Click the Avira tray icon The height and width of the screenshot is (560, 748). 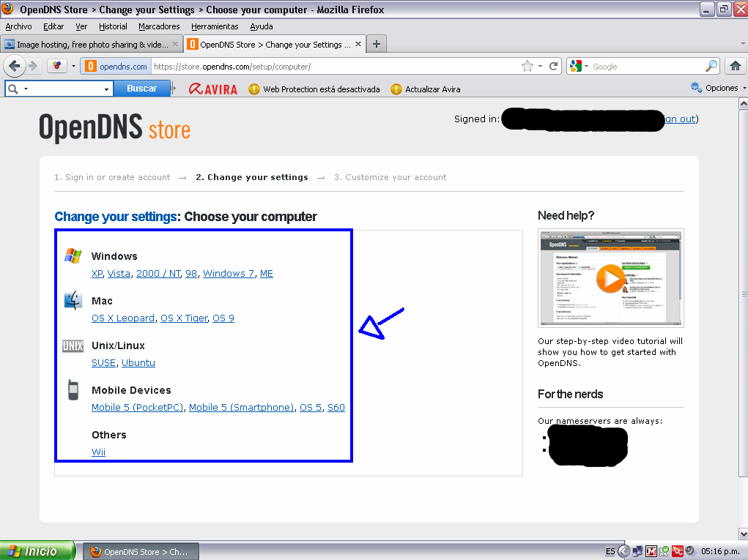[677, 551]
